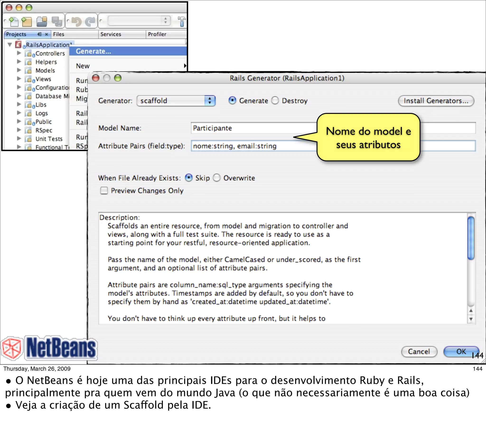
Task: Click the Undo arrow icon
Action: [x=77, y=22]
